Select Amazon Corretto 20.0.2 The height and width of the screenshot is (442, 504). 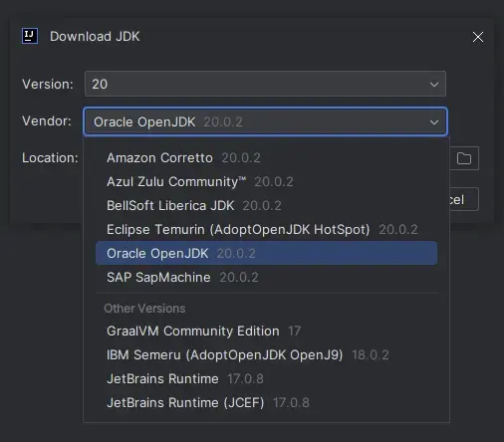point(266,158)
